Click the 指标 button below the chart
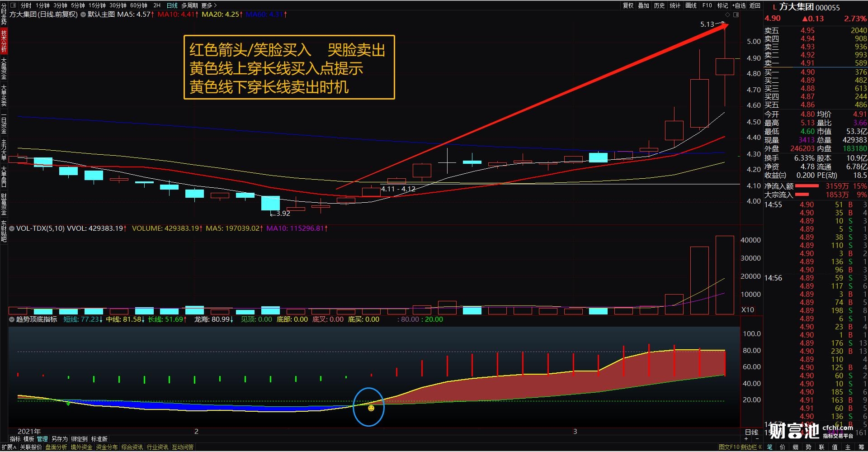 tap(15, 439)
